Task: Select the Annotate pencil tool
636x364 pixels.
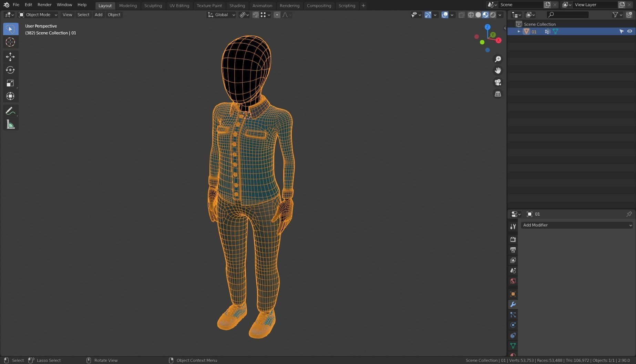Action: (10, 111)
